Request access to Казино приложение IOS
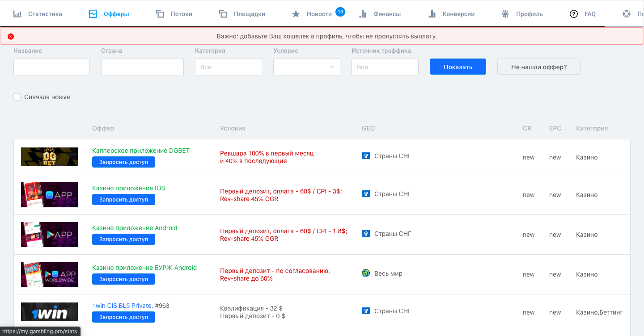This screenshot has width=644, height=336. point(123,199)
